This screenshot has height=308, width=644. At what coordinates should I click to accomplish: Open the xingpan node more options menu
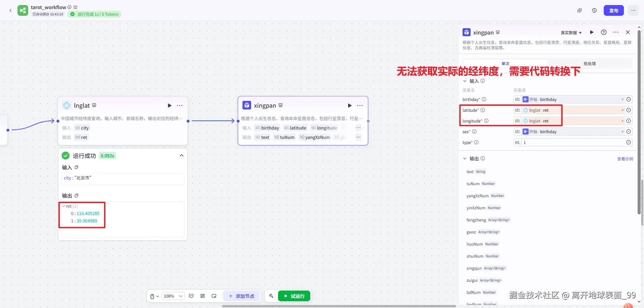click(360, 105)
